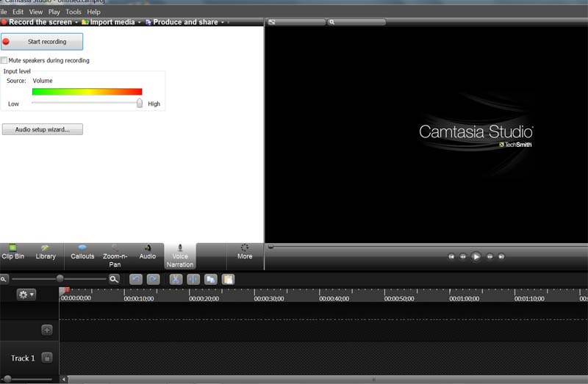Open the More tools tab
588x384 pixels.
click(245, 253)
